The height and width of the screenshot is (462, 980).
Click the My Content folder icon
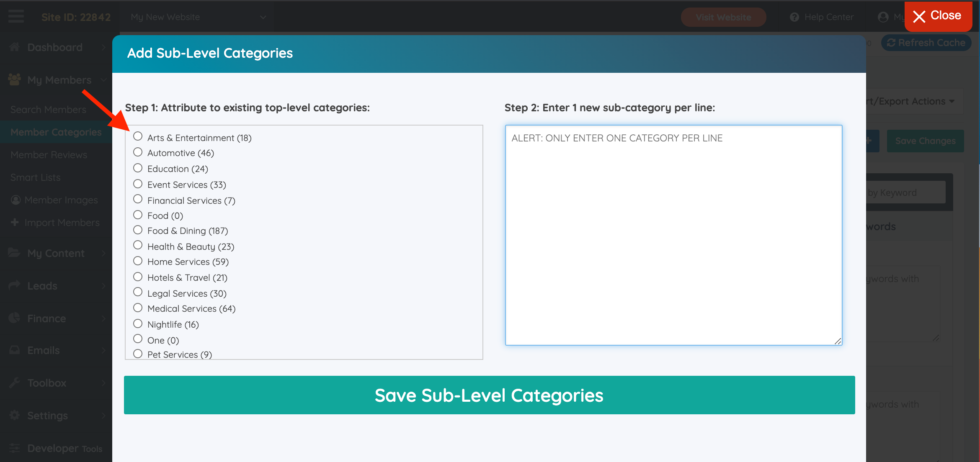pos(15,253)
